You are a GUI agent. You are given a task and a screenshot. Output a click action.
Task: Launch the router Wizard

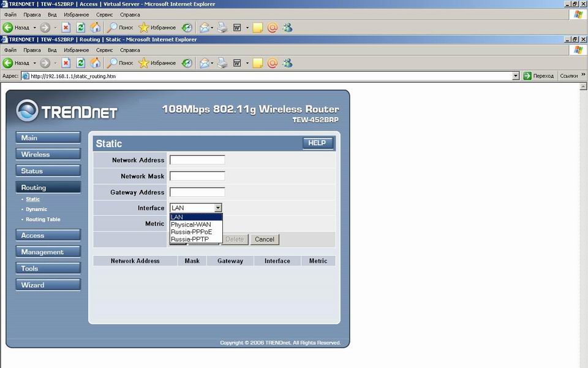click(48, 285)
